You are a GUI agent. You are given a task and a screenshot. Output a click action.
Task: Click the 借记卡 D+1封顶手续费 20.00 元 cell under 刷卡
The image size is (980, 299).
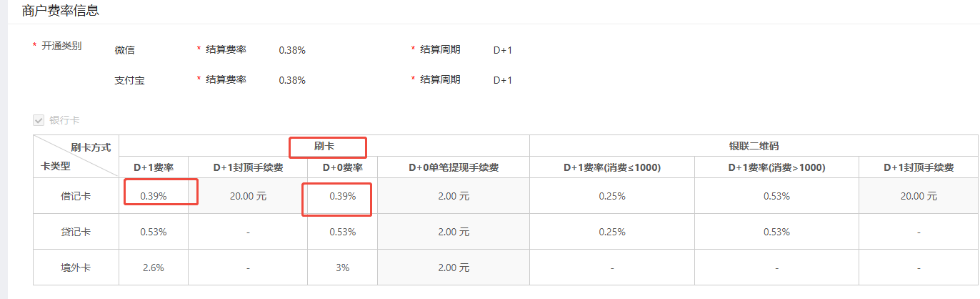(x=248, y=196)
